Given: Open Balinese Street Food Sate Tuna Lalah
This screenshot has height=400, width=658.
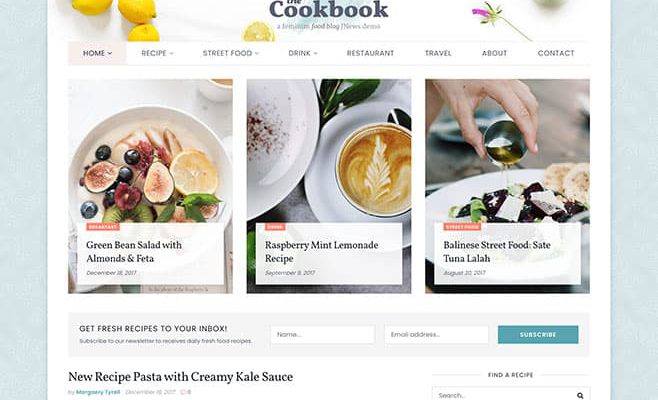Looking at the screenshot, I should (497, 251).
